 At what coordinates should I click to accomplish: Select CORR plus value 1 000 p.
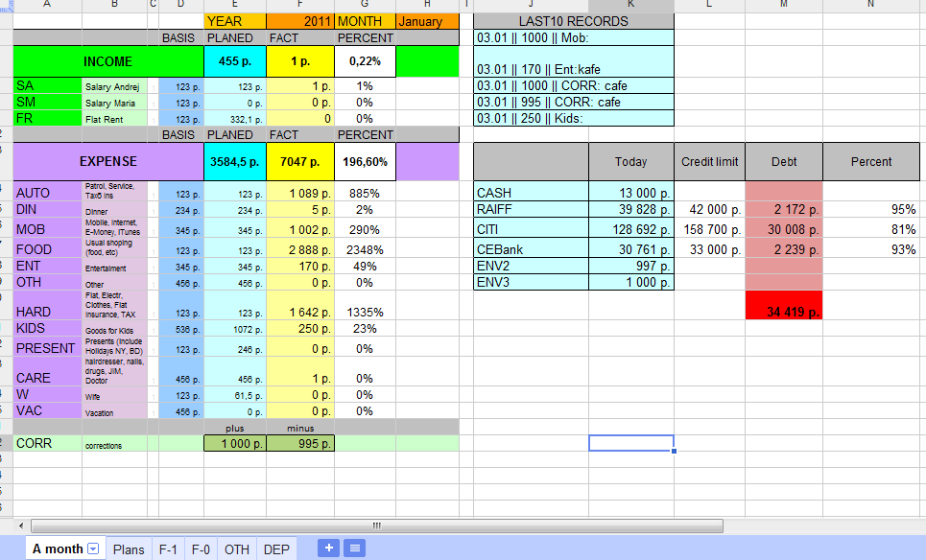[x=235, y=443]
